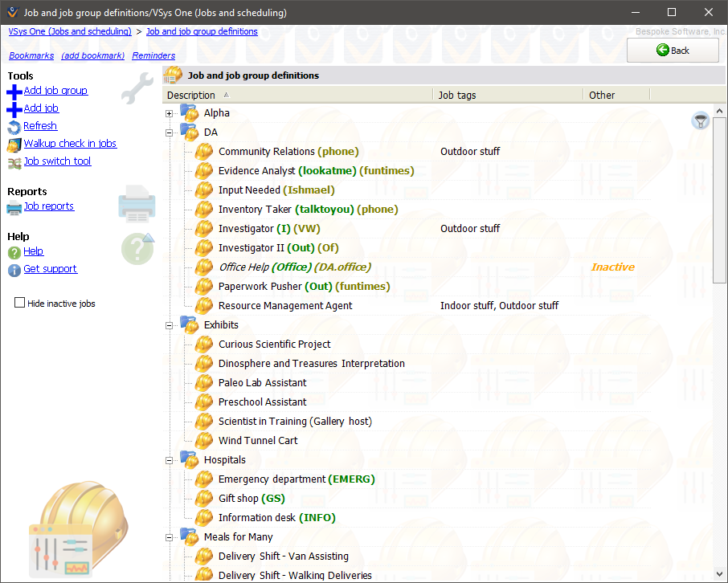
Task: Click the wrench icon beside Tools
Action: [x=137, y=88]
